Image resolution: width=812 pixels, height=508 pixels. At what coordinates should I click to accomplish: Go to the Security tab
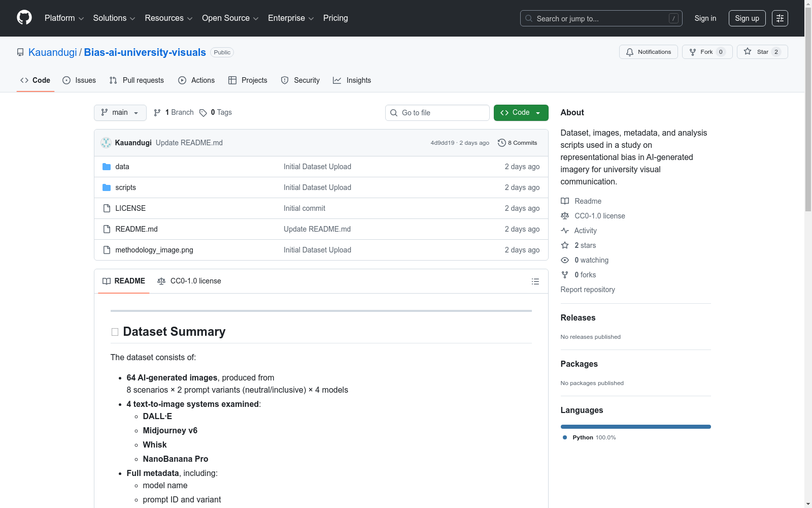coord(300,80)
